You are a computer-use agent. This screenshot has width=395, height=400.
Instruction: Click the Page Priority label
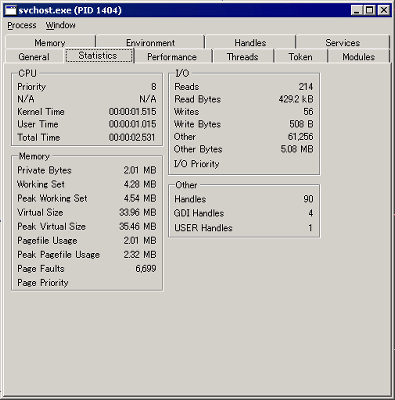43,283
